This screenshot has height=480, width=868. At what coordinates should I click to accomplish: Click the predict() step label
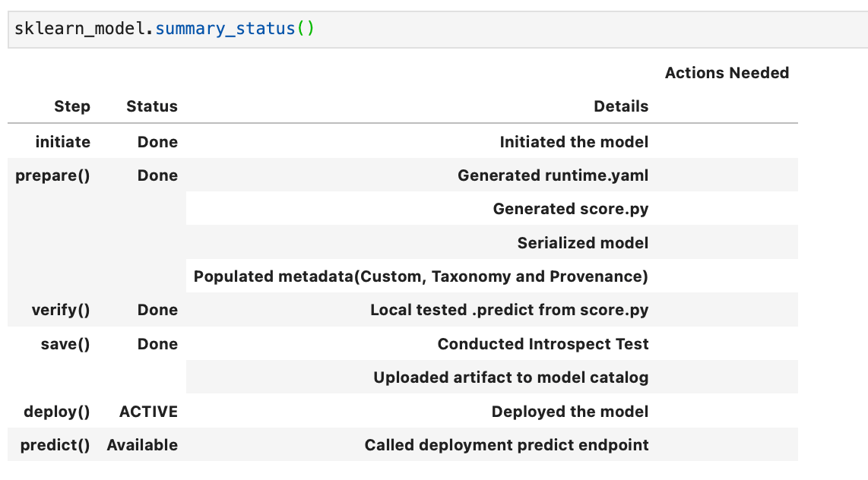point(55,445)
